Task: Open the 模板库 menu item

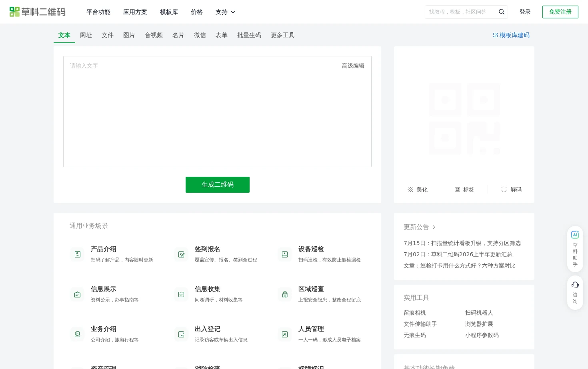Action: point(169,12)
